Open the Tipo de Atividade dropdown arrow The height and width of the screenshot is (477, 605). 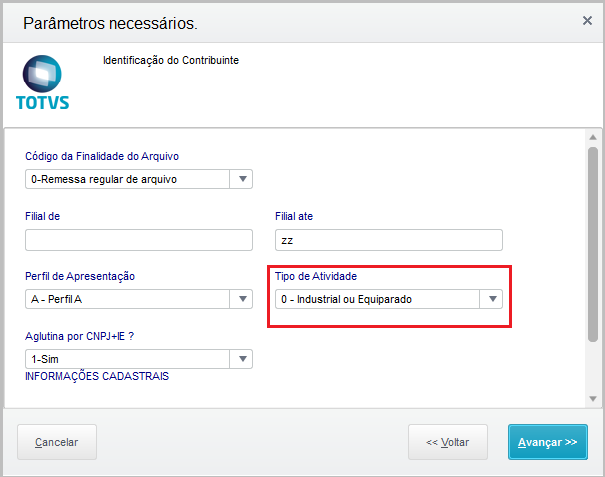[x=491, y=299]
